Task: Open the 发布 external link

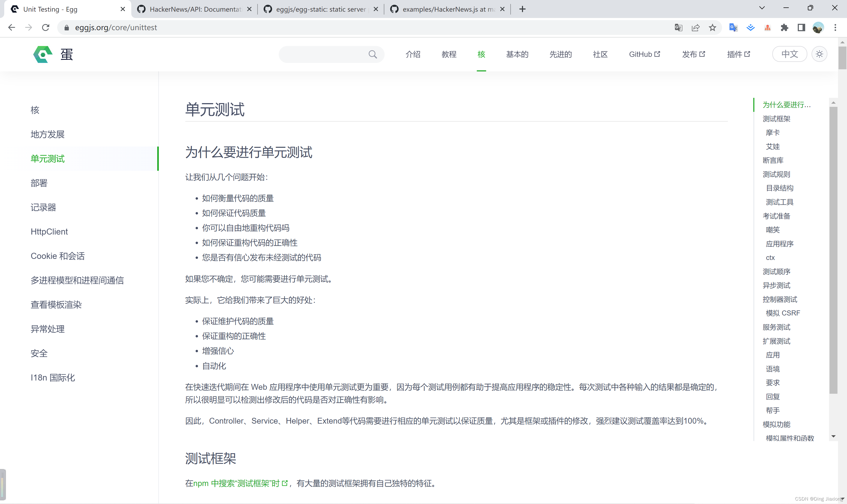Action: (x=693, y=54)
